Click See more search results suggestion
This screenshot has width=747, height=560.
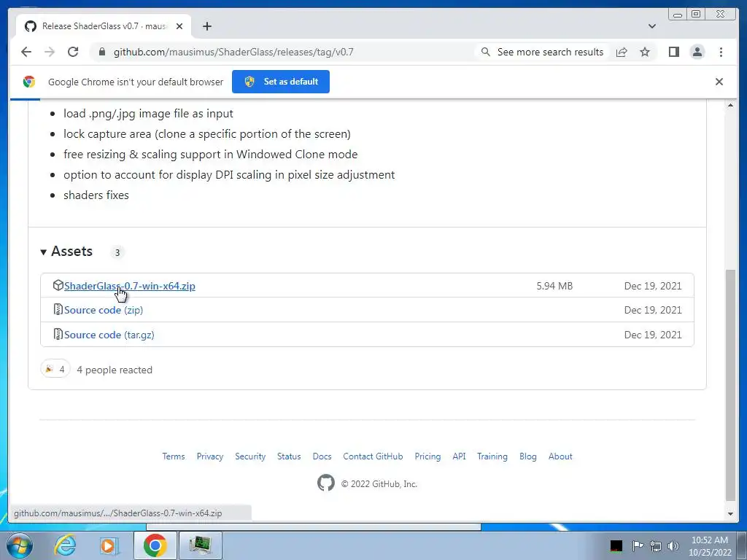(542, 52)
